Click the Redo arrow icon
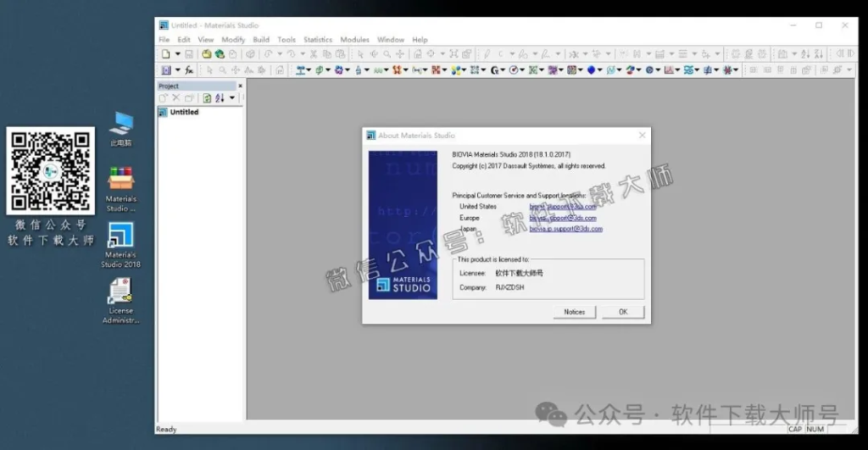The image size is (868, 450). [x=292, y=54]
